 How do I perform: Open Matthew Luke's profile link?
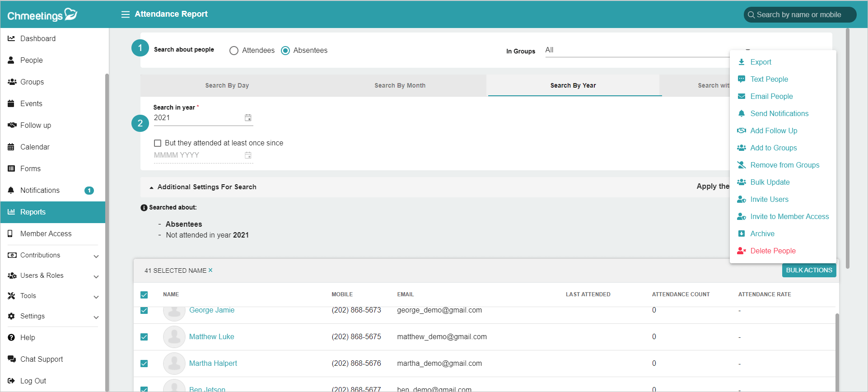pos(211,336)
